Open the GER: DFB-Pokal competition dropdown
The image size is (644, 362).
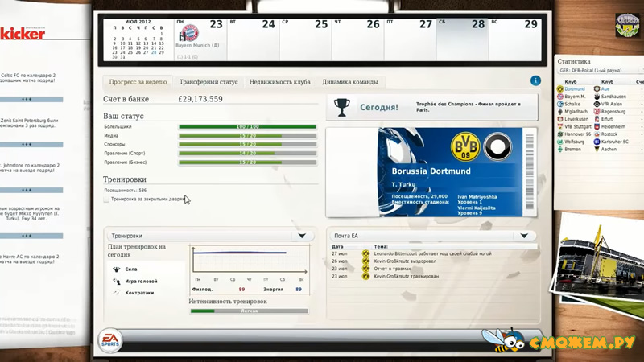click(600, 70)
